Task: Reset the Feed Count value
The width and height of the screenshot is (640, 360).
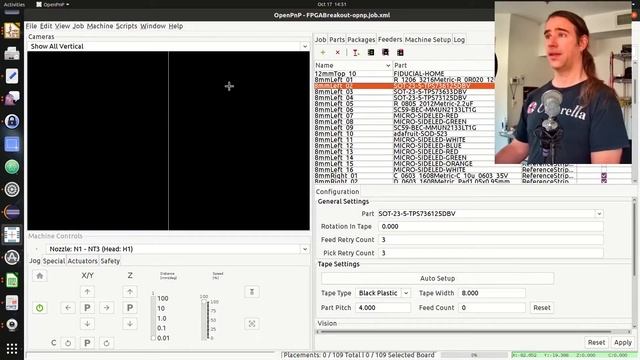Action: pos(542,308)
